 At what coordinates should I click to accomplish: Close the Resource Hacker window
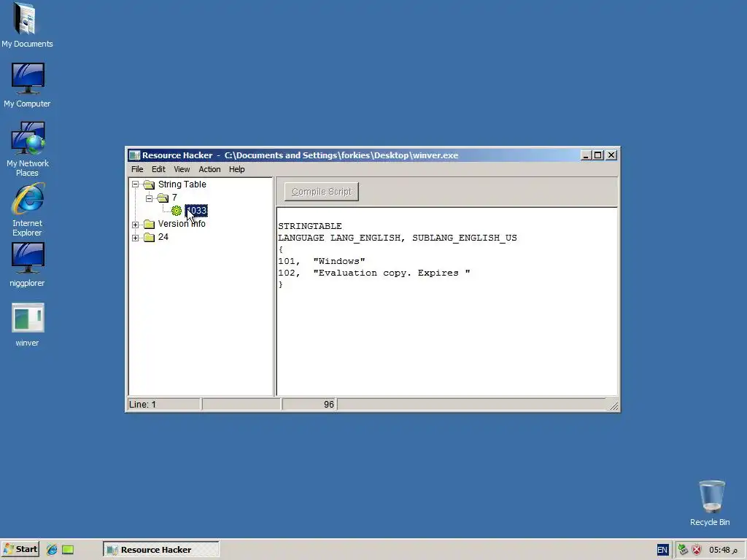click(x=611, y=155)
